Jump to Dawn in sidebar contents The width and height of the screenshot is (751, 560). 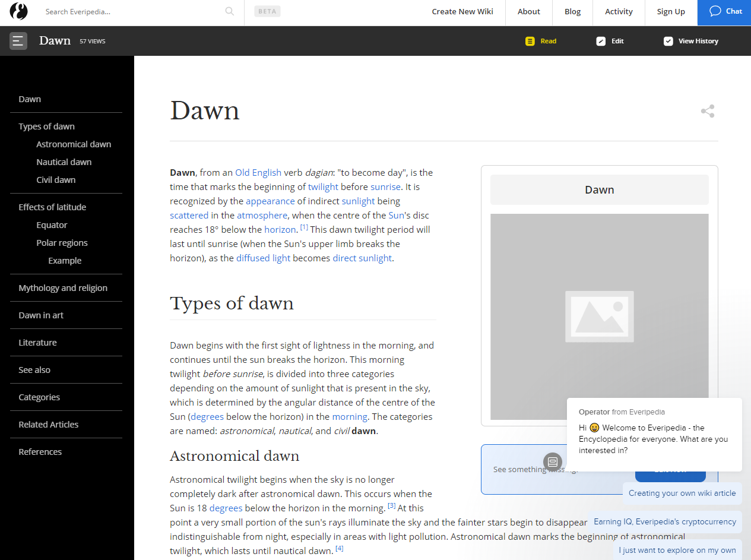click(30, 99)
